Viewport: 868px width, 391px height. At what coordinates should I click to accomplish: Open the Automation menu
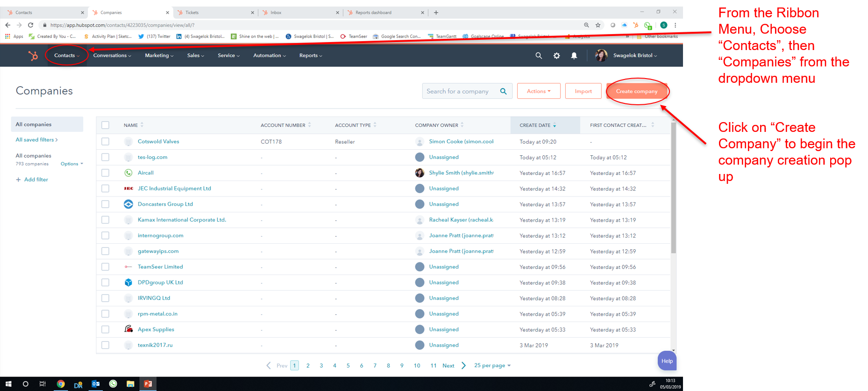coord(270,56)
